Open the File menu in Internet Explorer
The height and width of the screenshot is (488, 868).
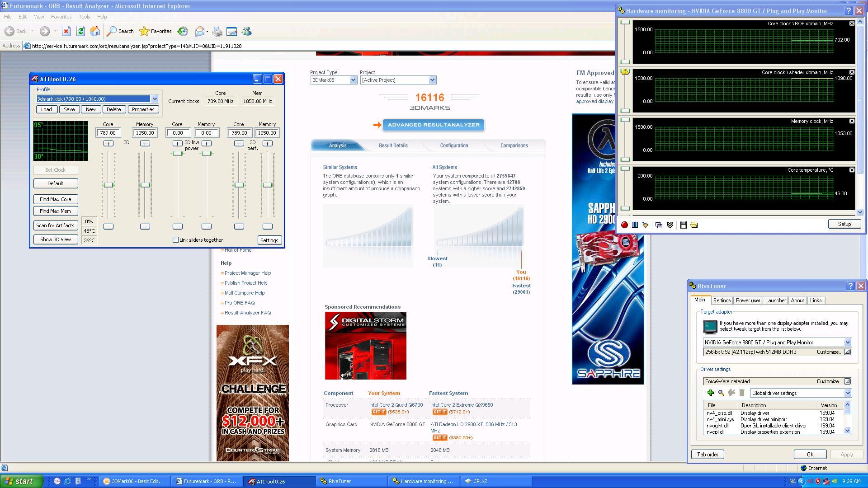pos(8,17)
